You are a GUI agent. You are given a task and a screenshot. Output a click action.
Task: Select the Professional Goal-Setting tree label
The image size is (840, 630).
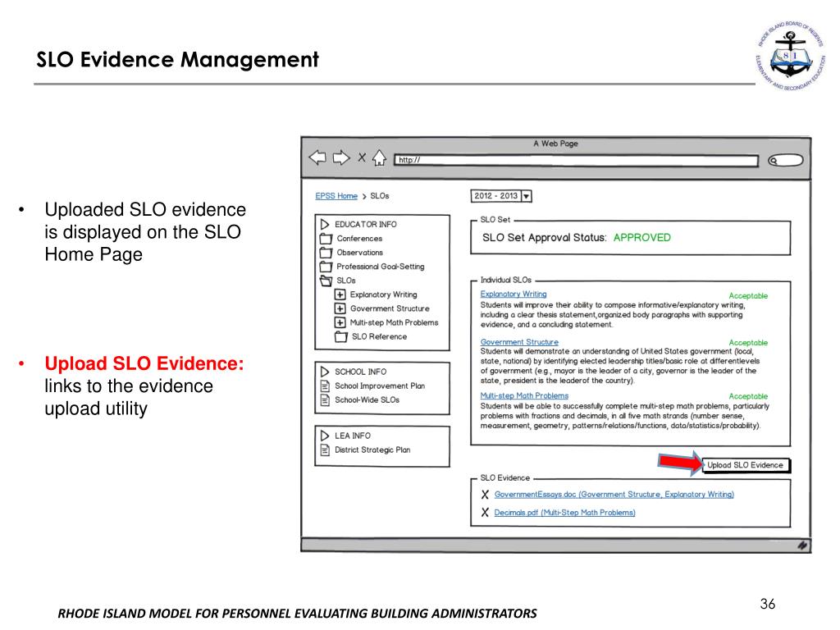coord(381,267)
